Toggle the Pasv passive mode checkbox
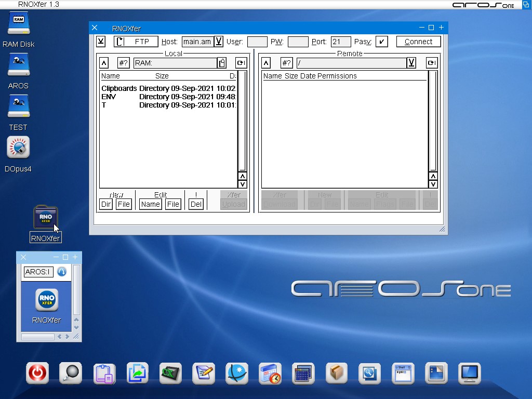532x399 pixels. (382, 42)
